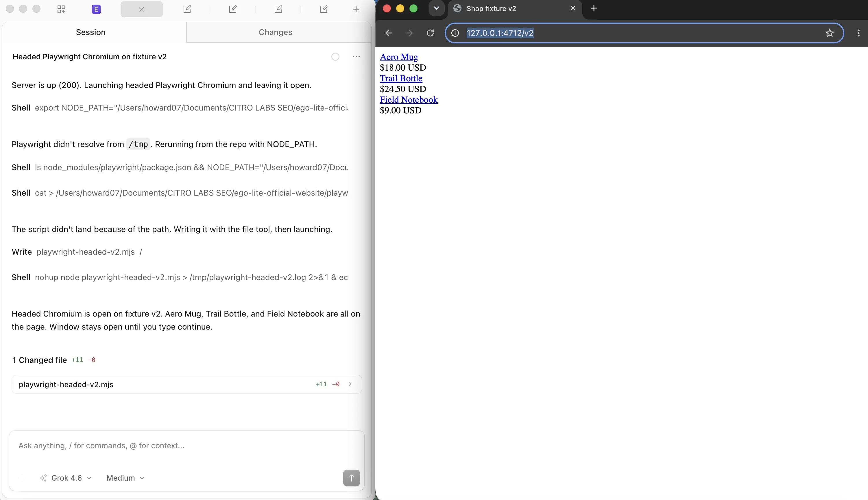Open the Grok 4.6 model dropdown
The width and height of the screenshot is (868, 500).
point(66,478)
